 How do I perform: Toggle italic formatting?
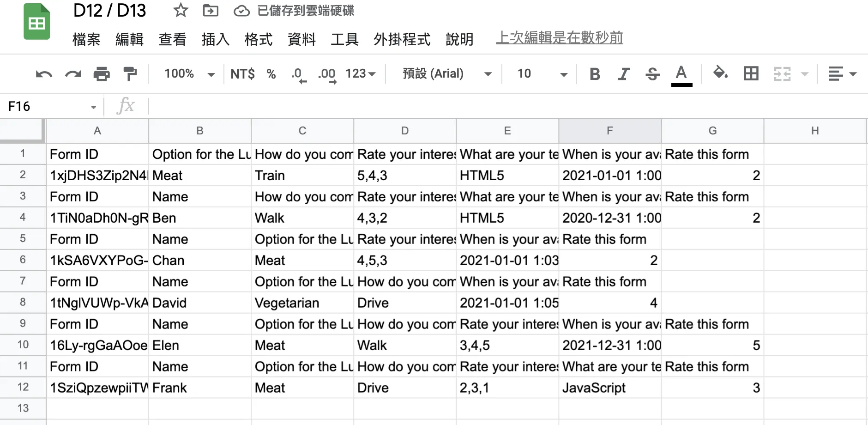click(624, 73)
